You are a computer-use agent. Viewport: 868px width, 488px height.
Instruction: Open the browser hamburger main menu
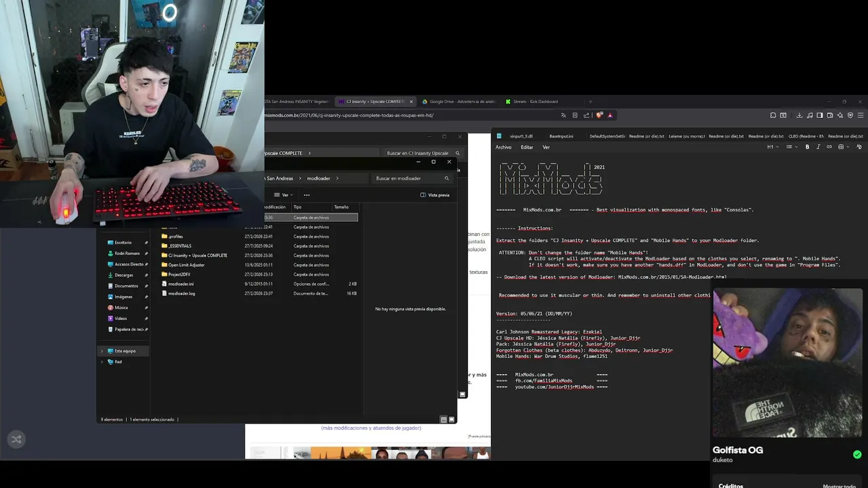tap(861, 115)
